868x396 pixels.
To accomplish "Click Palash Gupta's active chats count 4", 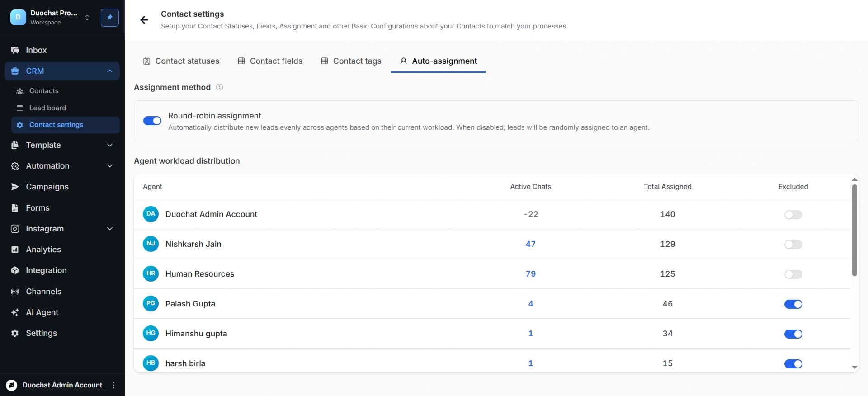I will point(531,304).
